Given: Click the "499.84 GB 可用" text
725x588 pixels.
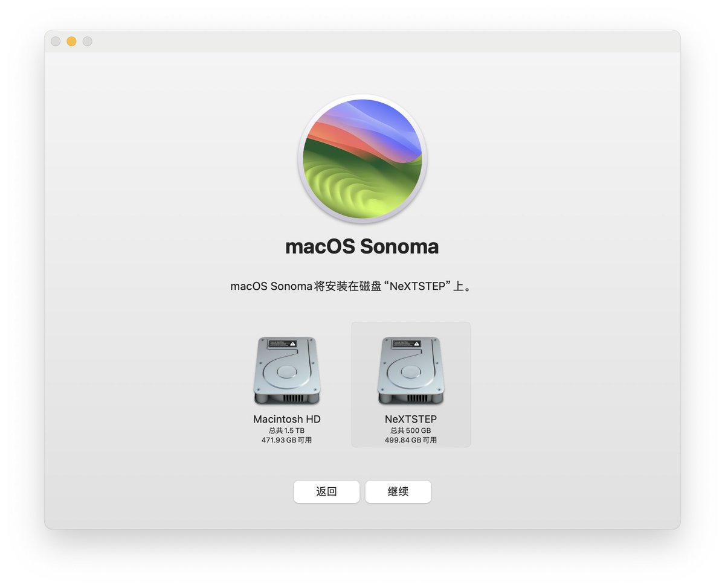Looking at the screenshot, I should pos(411,440).
